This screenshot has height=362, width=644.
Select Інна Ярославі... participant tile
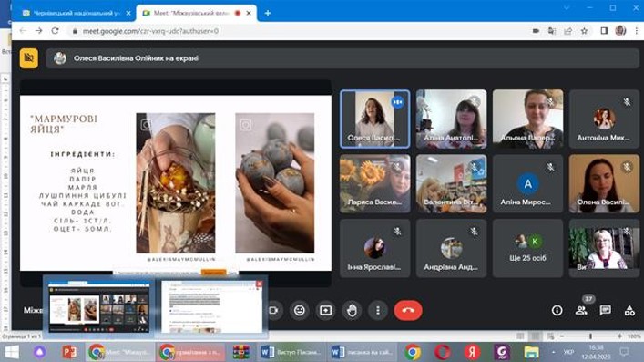point(374,248)
